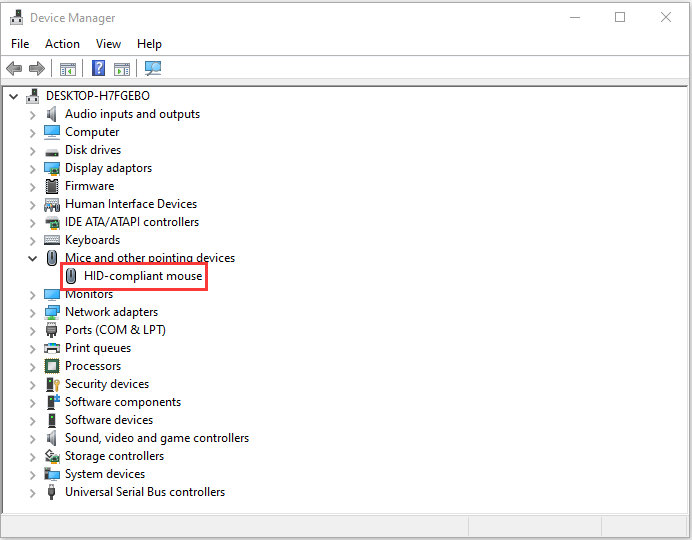Click the Print queues printer icon
This screenshot has height=540, width=692.
click(53, 348)
